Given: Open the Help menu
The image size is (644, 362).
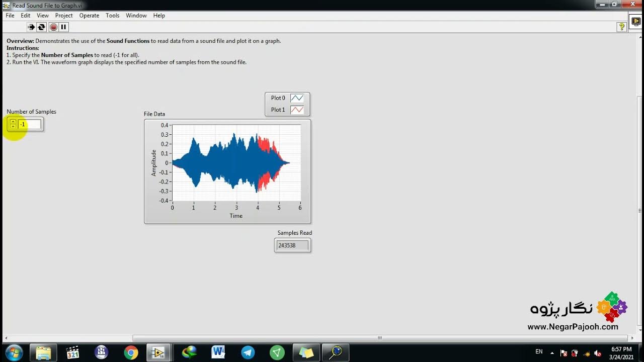Looking at the screenshot, I should point(159,16).
